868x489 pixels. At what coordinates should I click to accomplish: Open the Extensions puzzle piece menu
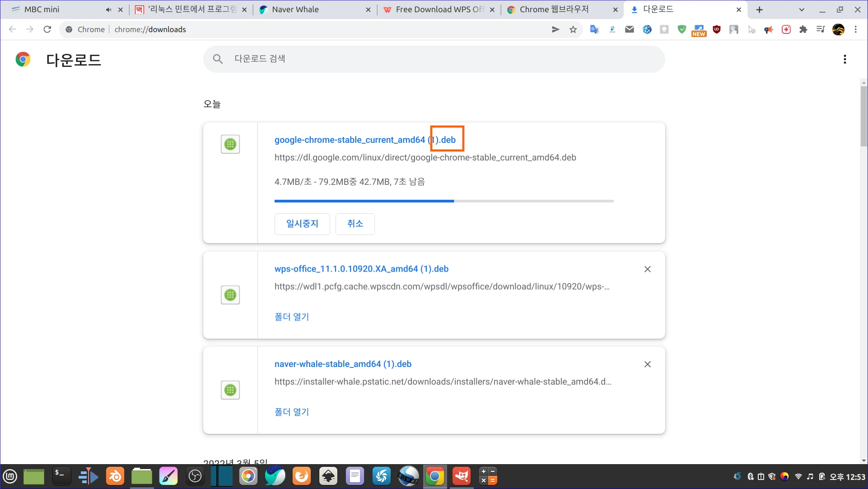coord(803,29)
